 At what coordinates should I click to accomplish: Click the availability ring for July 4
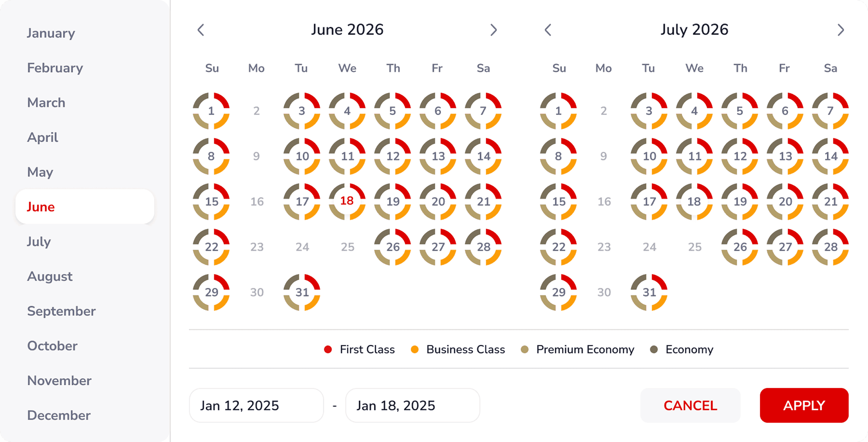point(694,111)
